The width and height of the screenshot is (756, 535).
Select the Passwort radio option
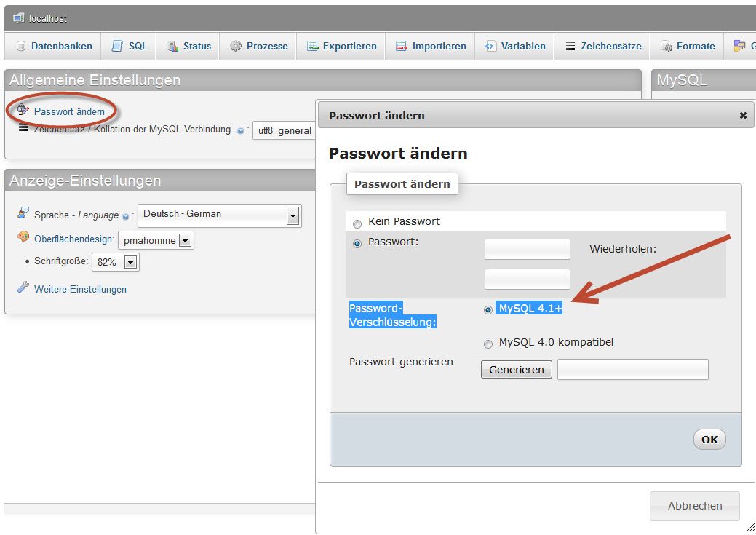(x=357, y=244)
